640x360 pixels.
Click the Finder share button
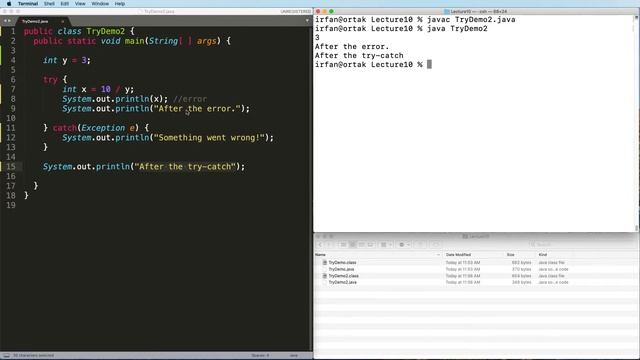click(420, 244)
